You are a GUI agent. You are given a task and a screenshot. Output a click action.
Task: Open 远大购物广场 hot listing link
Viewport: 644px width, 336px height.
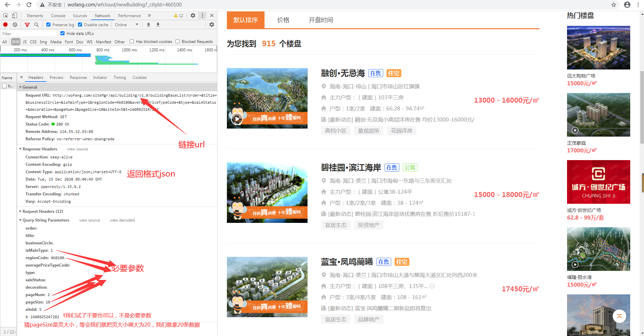pyautogui.click(x=581, y=76)
